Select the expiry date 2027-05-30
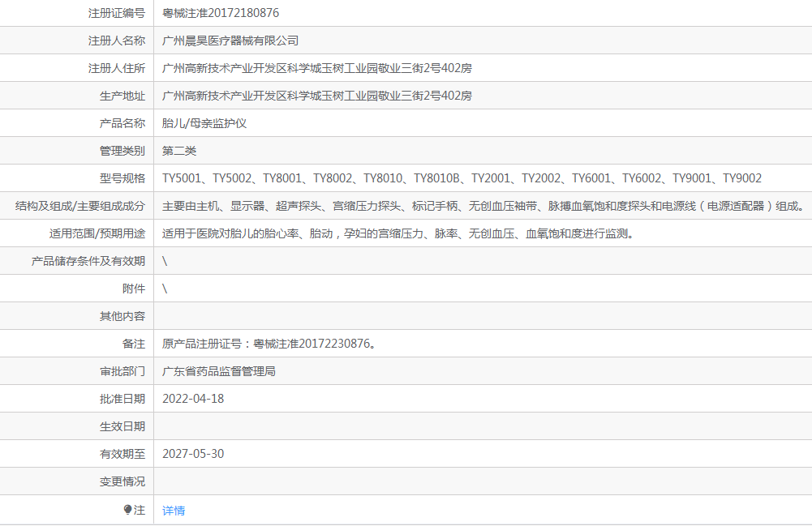Viewport: 812px width, 526px height. click(193, 454)
